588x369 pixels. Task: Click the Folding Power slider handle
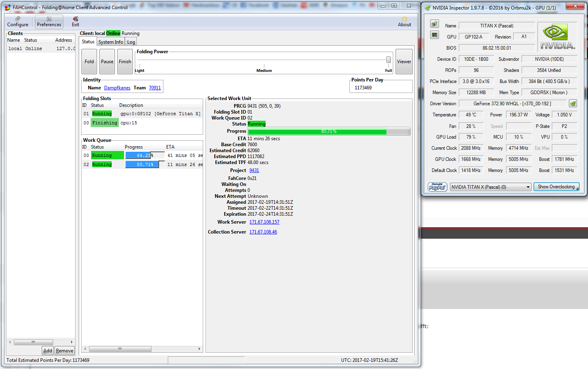coord(388,60)
